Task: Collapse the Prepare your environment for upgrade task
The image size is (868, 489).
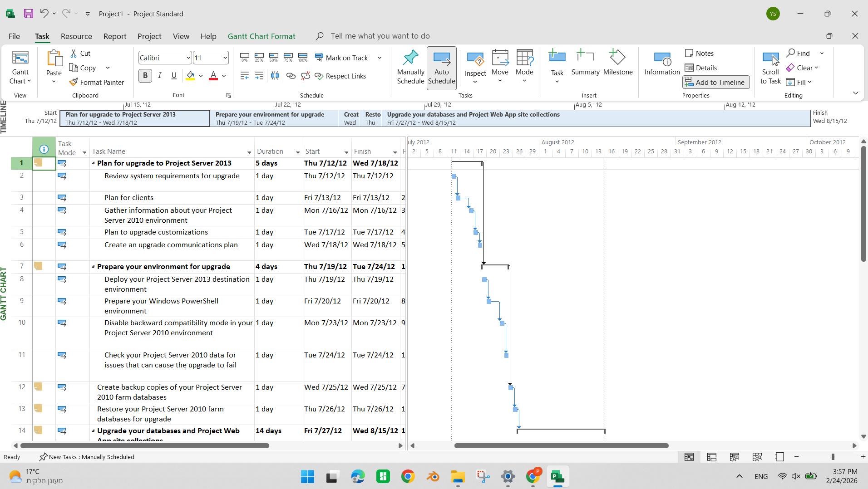Action: click(93, 267)
